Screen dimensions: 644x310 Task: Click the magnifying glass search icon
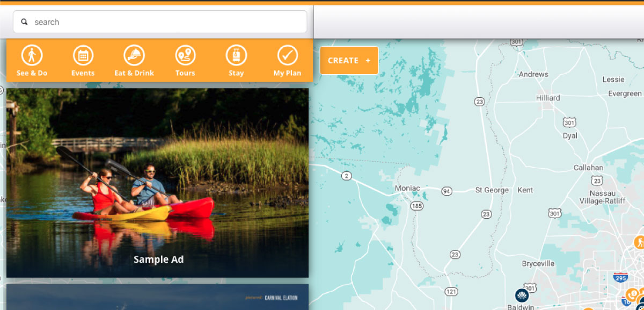point(24,22)
